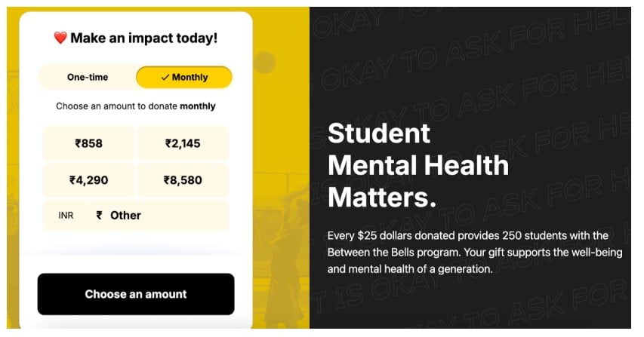Click the Choose an amount to donate text
This screenshot has width=644, height=337.
117,106
